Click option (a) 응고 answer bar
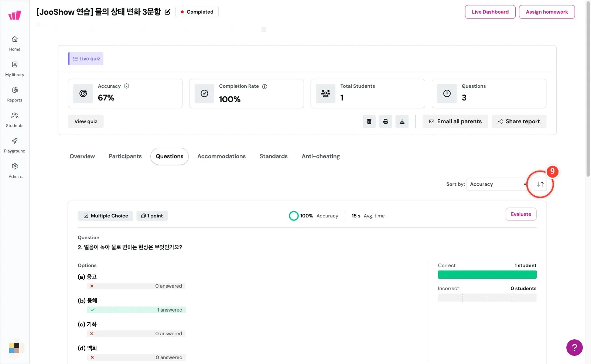591x364 pixels. point(136,286)
